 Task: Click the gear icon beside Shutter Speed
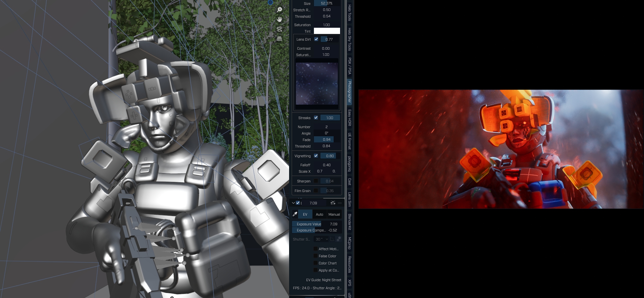339,239
